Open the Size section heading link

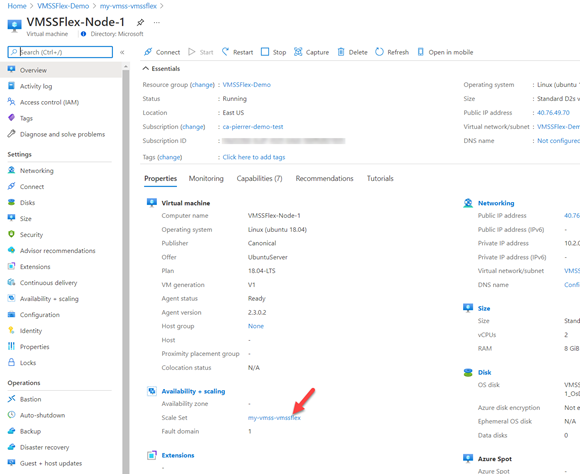pos(484,308)
